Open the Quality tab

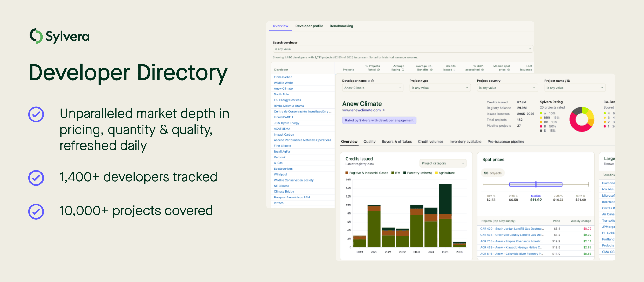370,142
